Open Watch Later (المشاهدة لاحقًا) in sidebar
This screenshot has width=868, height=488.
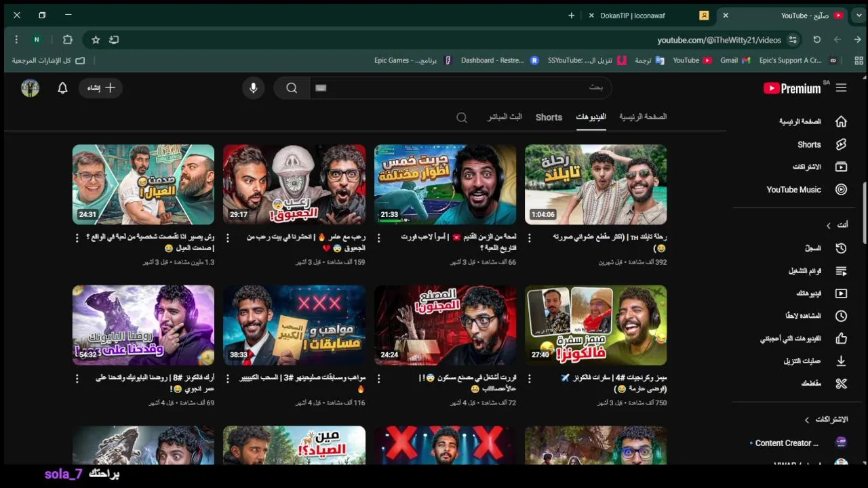pyautogui.click(x=841, y=316)
